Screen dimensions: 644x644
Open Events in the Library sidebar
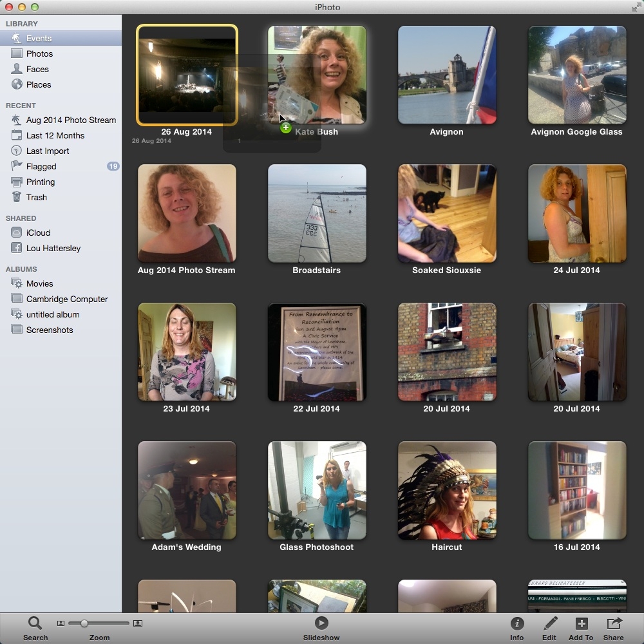click(61, 38)
